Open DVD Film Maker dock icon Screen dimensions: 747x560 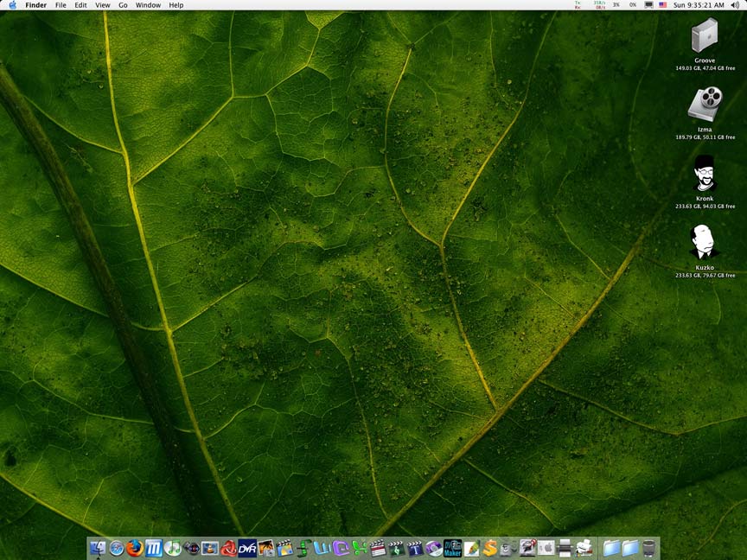[452, 548]
